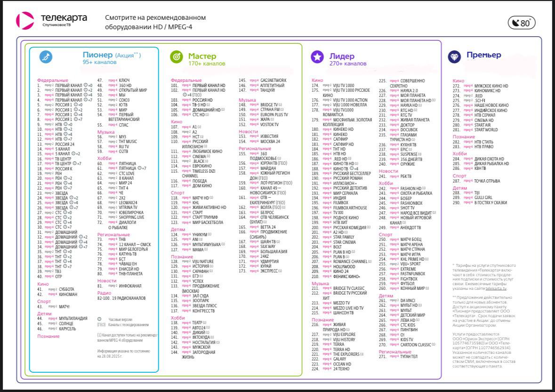This screenshot has height=392, width=555.
Task: Click the Пионер package icon
Action: [x=46, y=57]
